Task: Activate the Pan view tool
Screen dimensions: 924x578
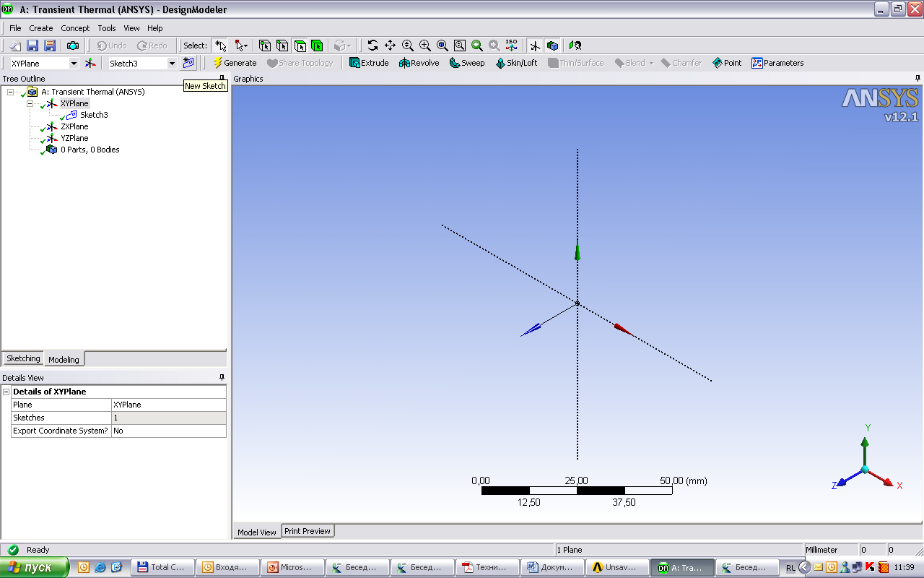Action: pyautogui.click(x=390, y=46)
